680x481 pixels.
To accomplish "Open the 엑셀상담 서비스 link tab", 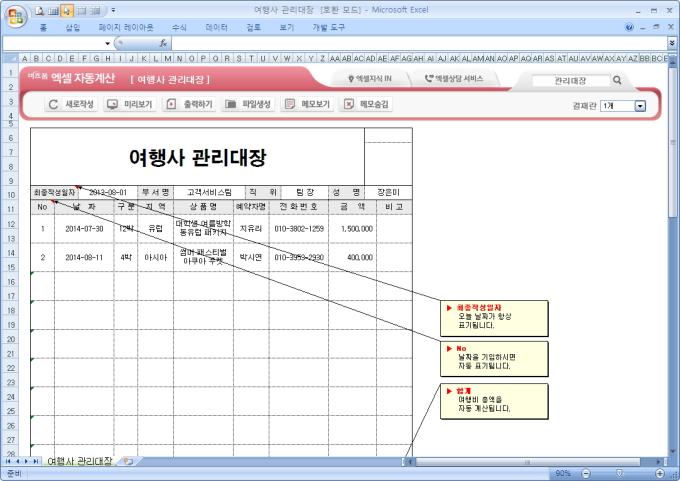I will 454,79.
